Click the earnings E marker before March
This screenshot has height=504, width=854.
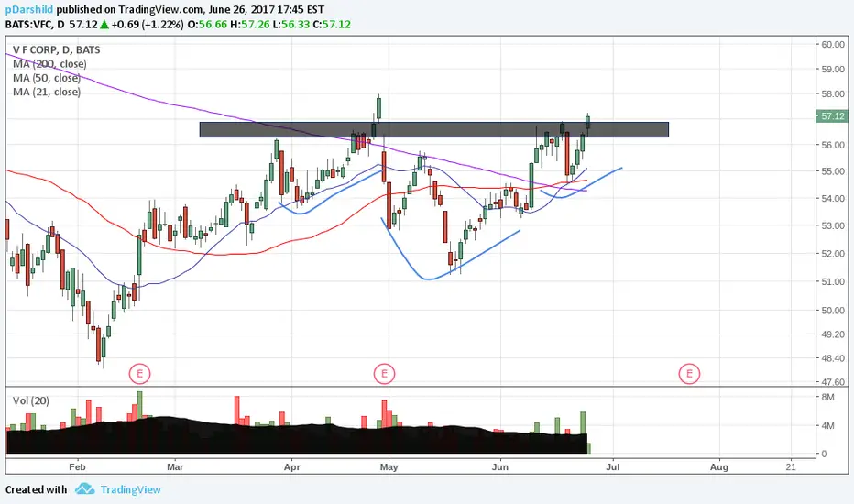coord(140,374)
